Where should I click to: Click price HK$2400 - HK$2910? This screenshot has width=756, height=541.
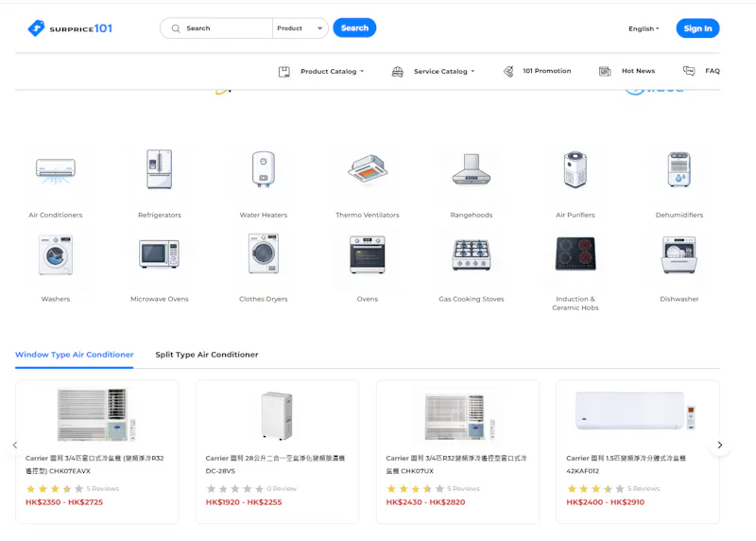tap(605, 502)
